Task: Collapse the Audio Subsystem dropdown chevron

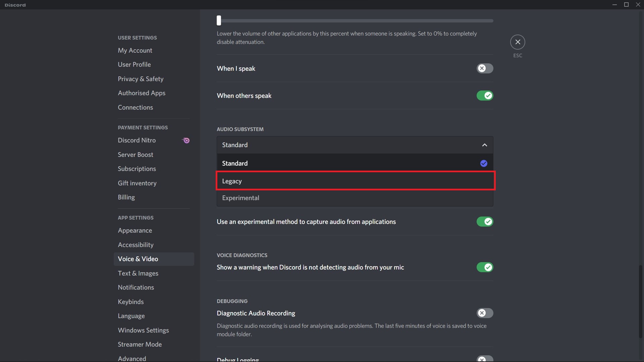Action: (x=484, y=145)
